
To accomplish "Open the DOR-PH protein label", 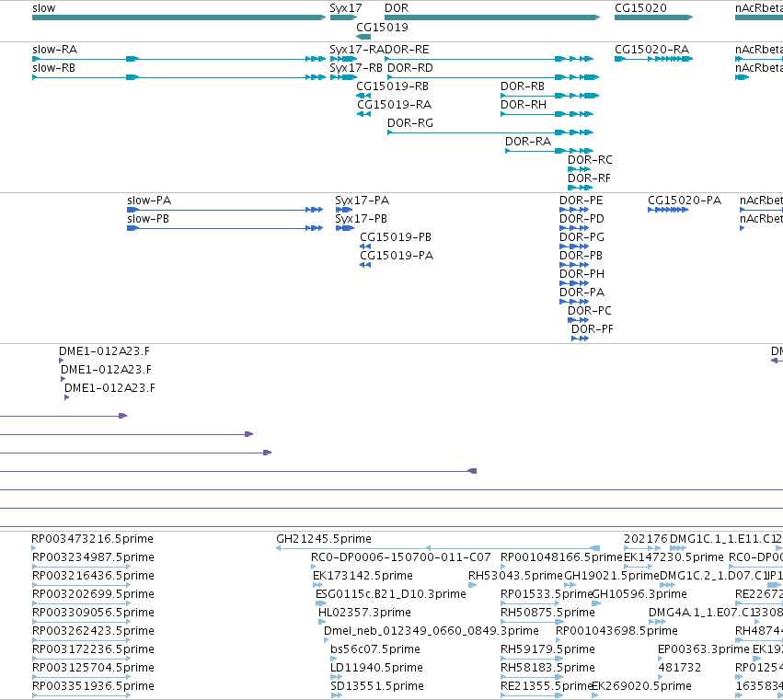I will 581,275.
